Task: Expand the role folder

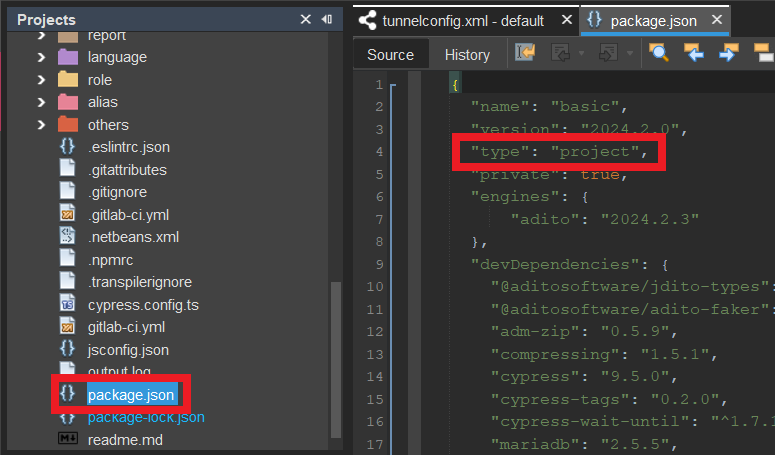Action: click(41, 80)
